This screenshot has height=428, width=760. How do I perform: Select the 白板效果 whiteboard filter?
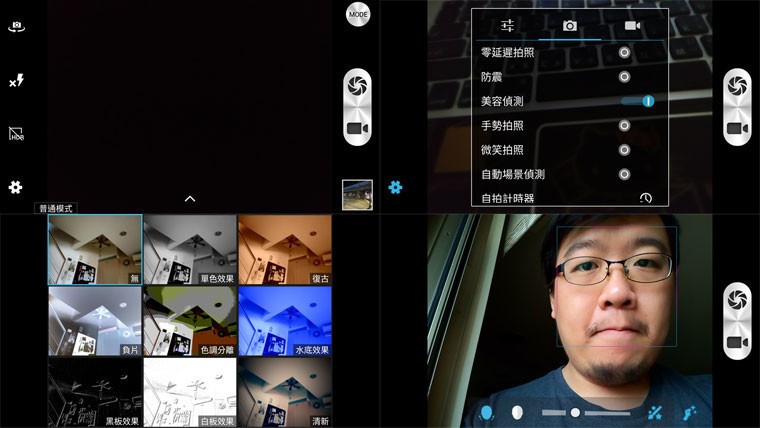(190, 392)
